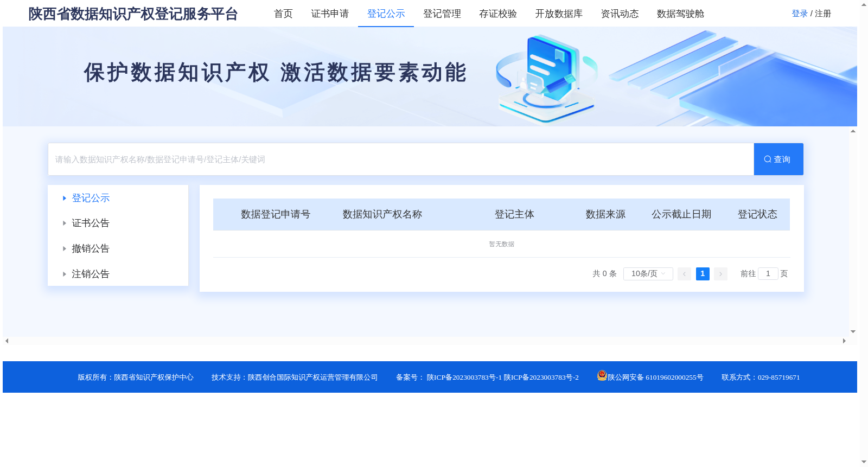Click the police badge icon in footer
Screen dimensions: 868x467
[602, 375]
